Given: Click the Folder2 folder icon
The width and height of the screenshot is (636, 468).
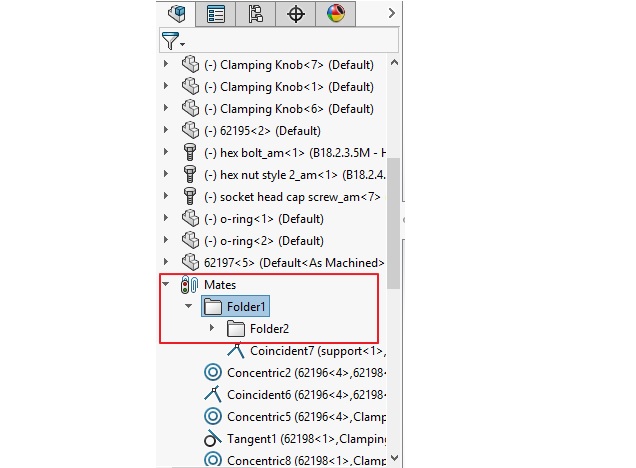Looking at the screenshot, I should [236, 328].
